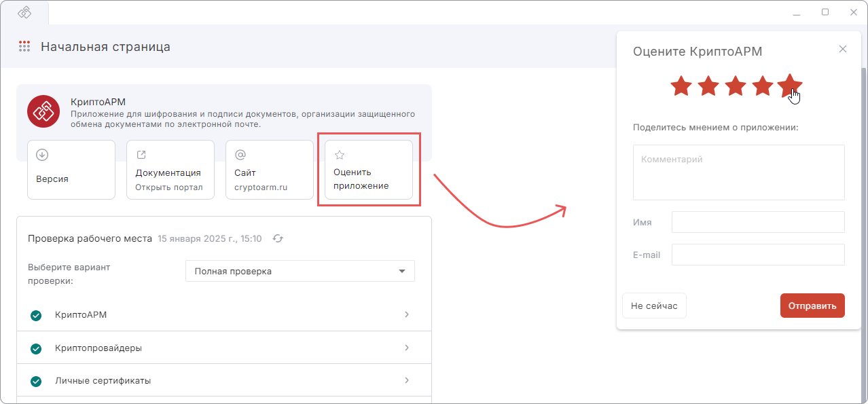Viewport: 868px width, 404px height.
Task: Expand the Личные сертификаты row chevron
Action: click(407, 380)
